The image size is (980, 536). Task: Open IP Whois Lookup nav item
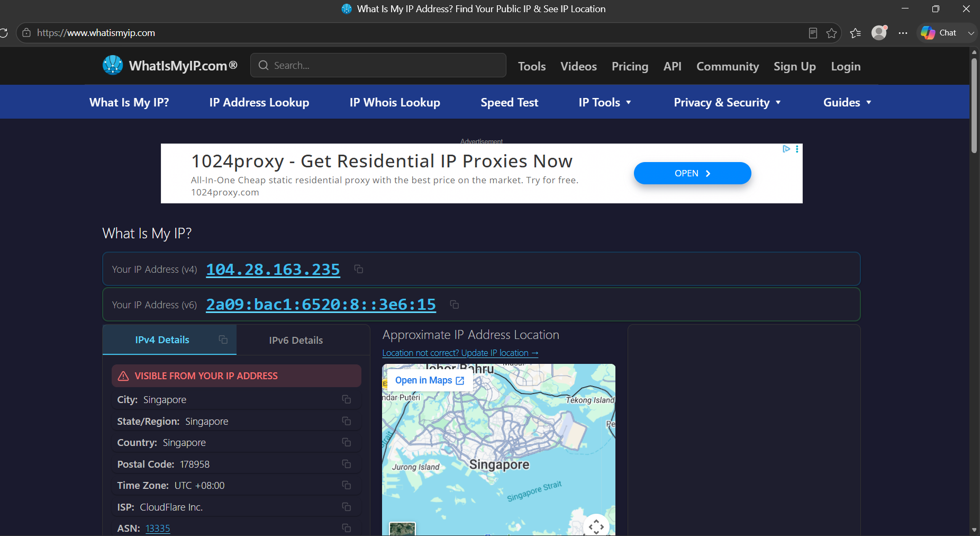[x=395, y=102]
